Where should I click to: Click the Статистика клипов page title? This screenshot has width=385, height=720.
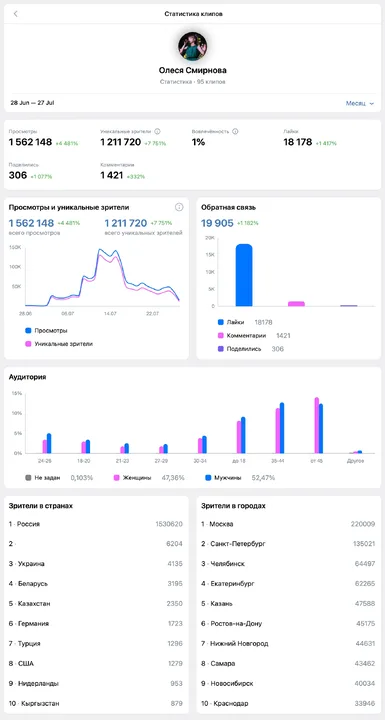(x=194, y=14)
